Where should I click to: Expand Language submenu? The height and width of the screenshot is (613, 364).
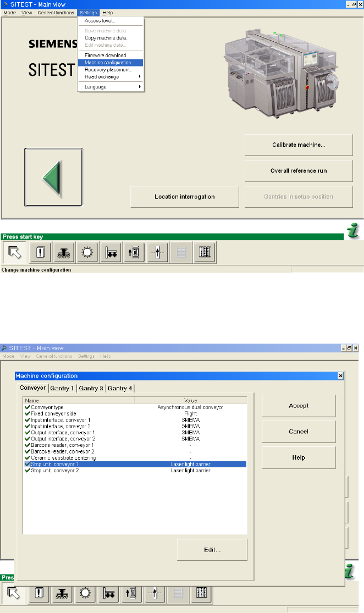111,87
